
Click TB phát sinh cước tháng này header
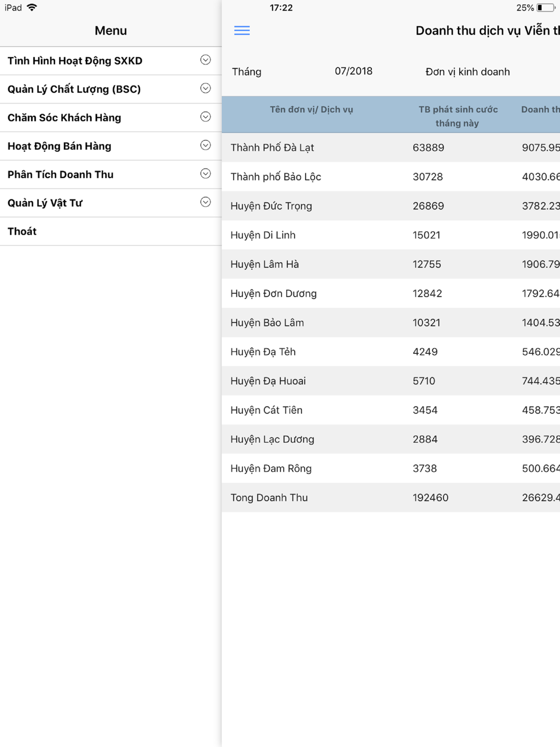pos(458,116)
